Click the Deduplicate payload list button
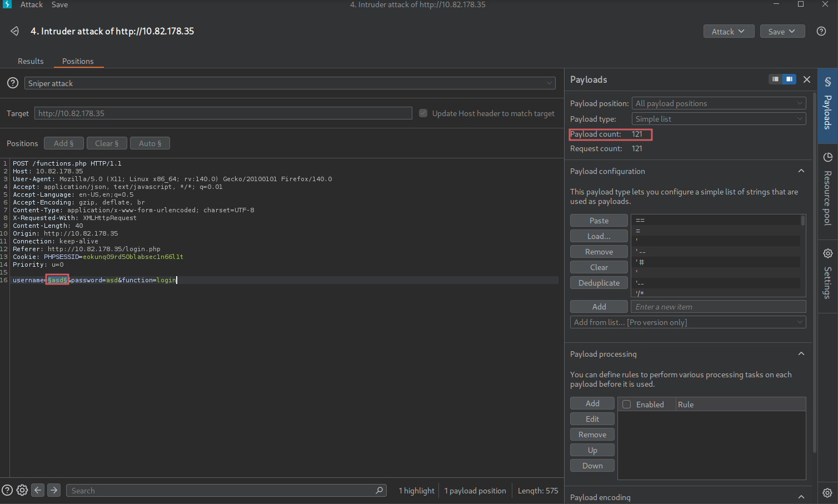Viewport: 838px width, 504px height. pyautogui.click(x=598, y=283)
